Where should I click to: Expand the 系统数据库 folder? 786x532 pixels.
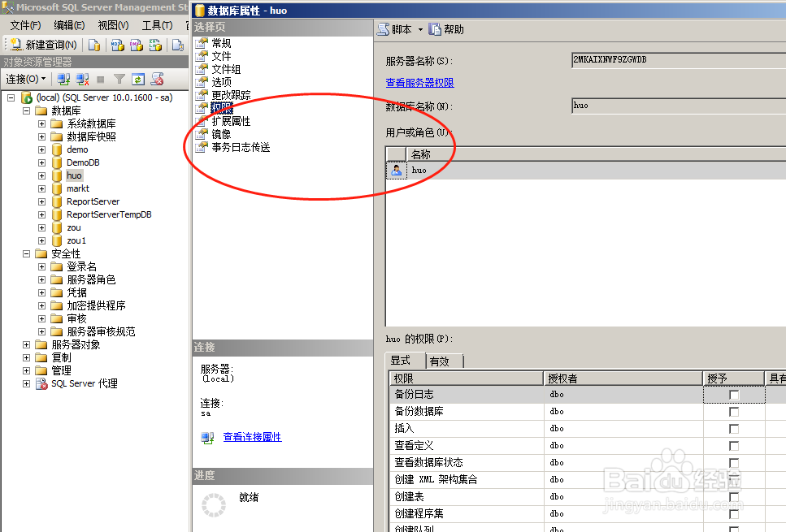tap(41, 123)
